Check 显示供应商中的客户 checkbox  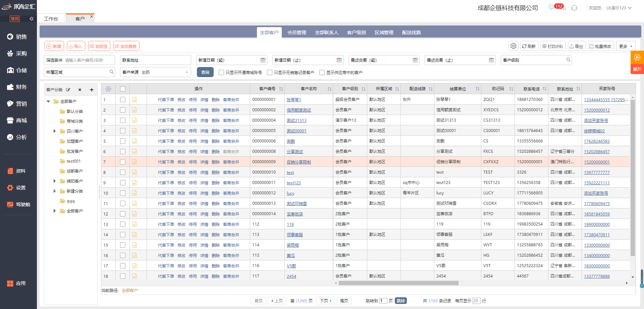(322, 72)
